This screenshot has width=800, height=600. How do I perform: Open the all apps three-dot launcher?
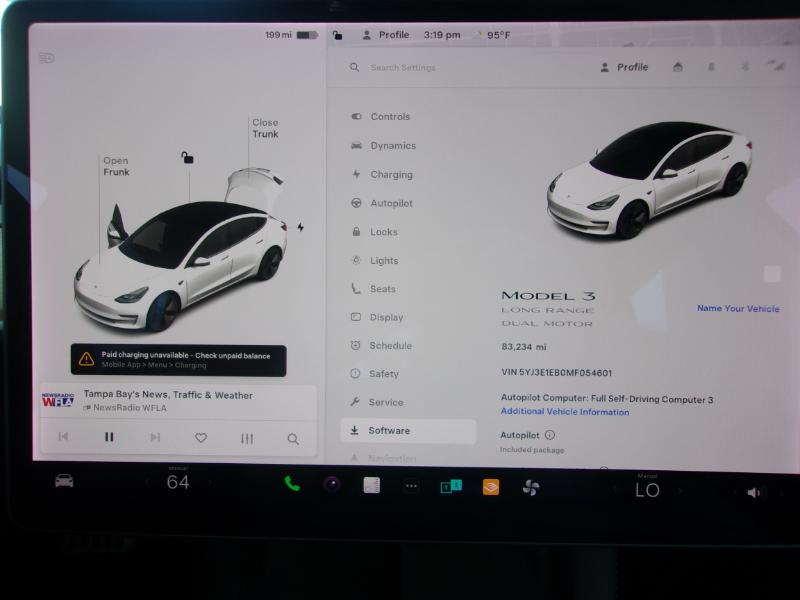(411, 486)
